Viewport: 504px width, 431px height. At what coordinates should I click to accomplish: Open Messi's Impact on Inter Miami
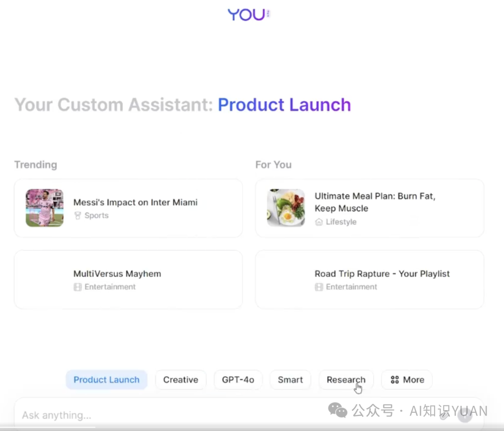135,203
